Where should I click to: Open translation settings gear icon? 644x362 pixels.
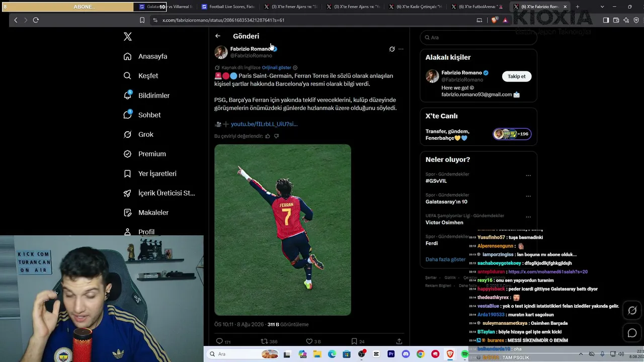[x=295, y=68]
